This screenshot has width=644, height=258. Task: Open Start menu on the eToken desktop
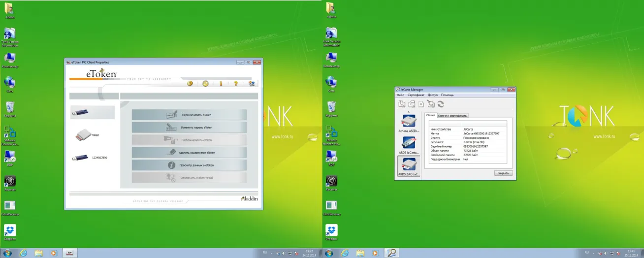click(x=8, y=253)
